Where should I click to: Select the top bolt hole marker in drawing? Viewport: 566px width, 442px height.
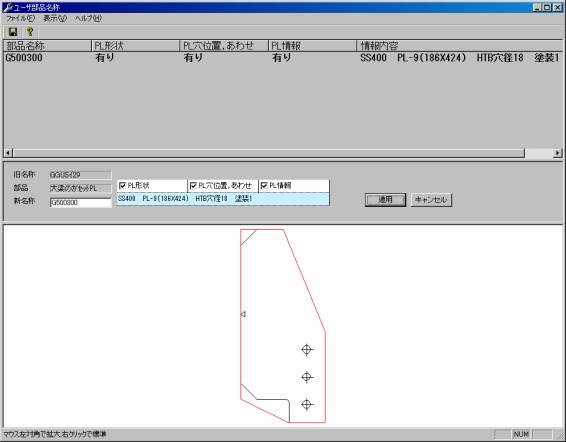[307, 350]
